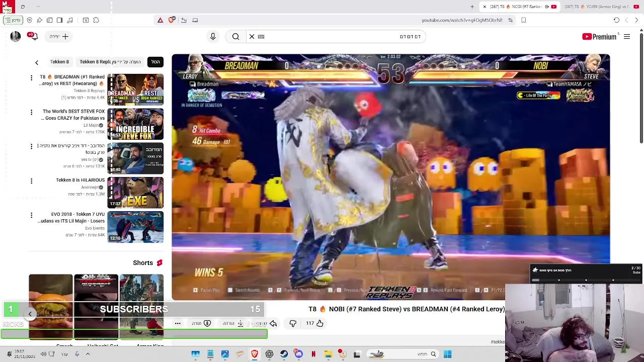Open site settings icon in address bar

(x=510, y=20)
